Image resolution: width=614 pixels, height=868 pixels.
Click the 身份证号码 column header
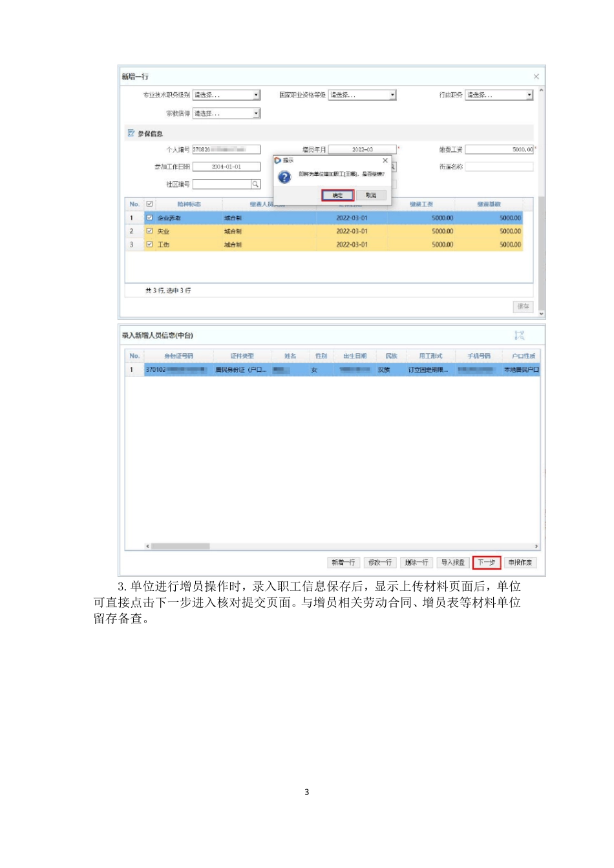tap(178, 356)
